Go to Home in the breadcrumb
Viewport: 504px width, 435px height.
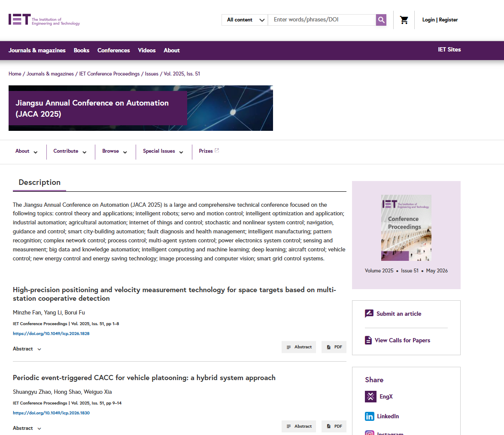point(15,74)
